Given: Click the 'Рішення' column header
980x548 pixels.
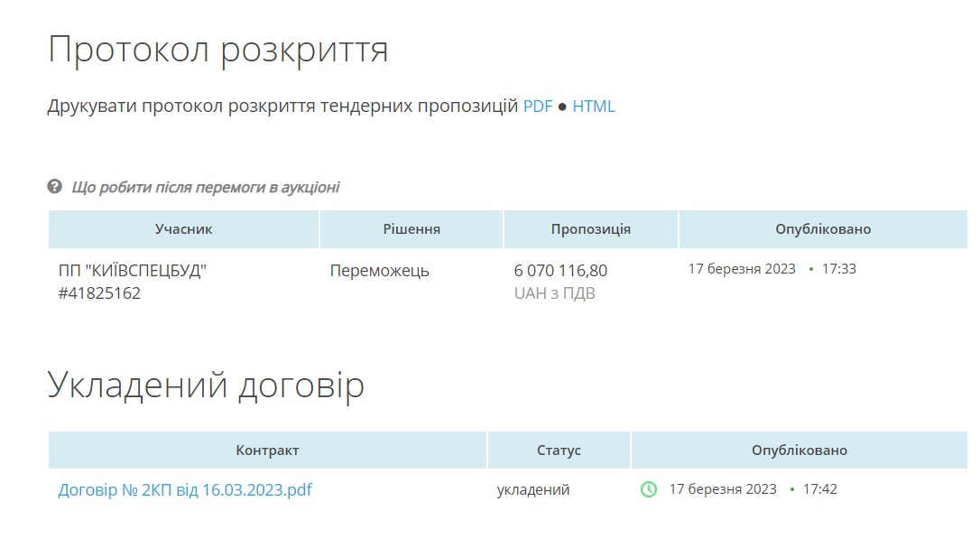Looking at the screenshot, I should click(x=411, y=229).
